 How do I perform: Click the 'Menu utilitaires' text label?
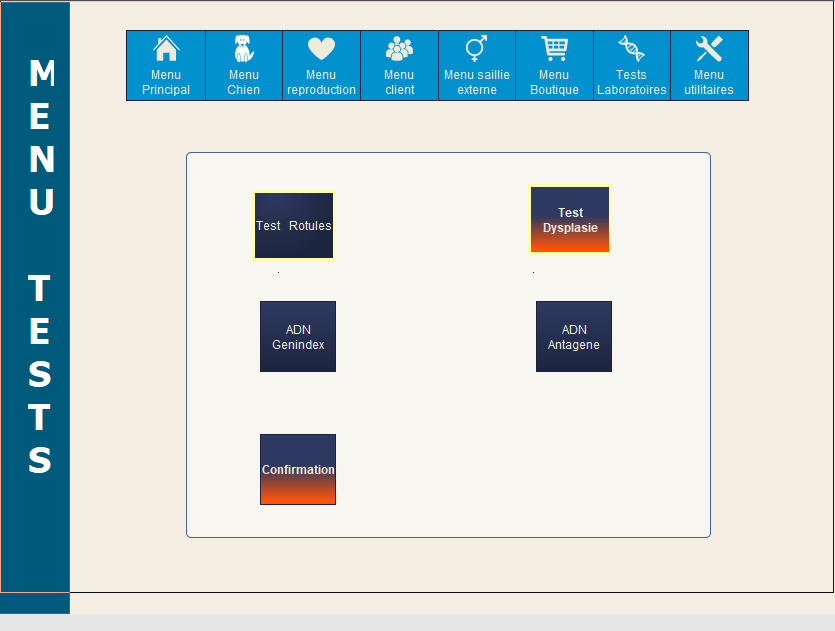709,82
